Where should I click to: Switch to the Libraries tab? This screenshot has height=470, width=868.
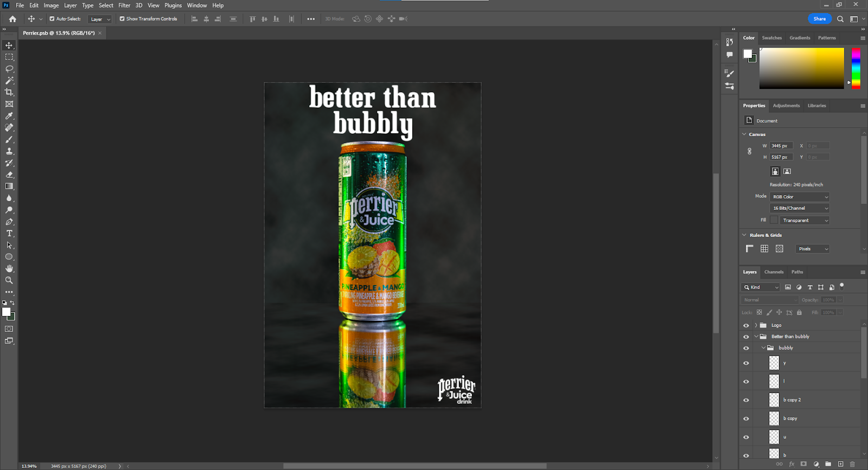[816, 106]
